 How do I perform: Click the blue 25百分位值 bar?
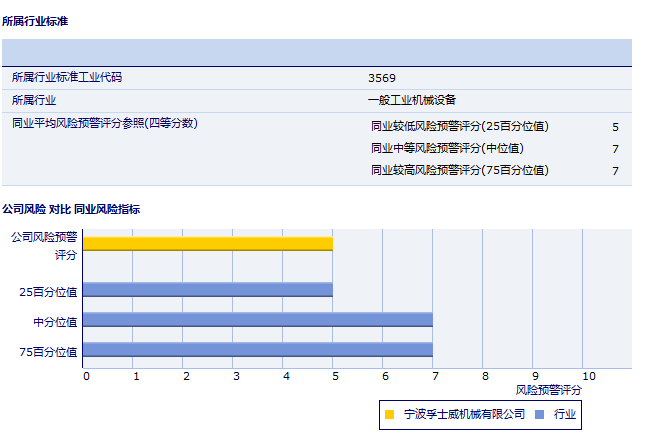click(x=207, y=290)
